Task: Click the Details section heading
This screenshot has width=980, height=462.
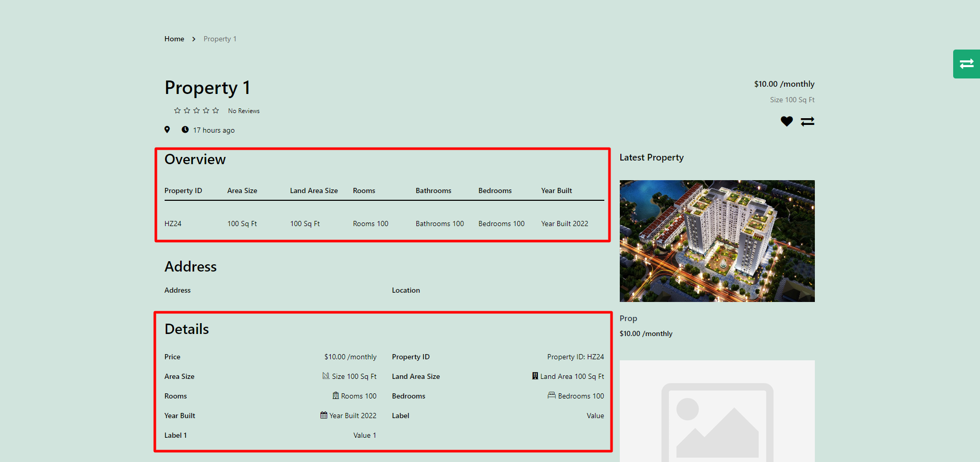Action: (187, 329)
